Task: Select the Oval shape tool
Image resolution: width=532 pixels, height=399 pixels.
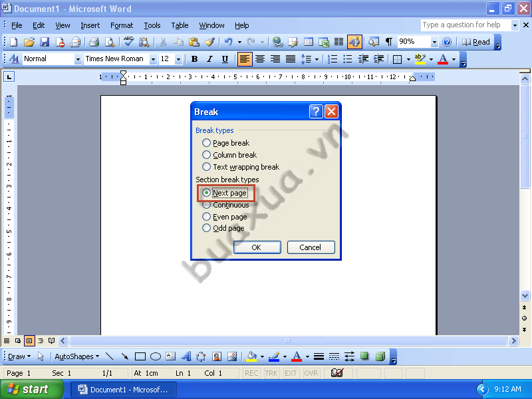Action: tap(156, 356)
